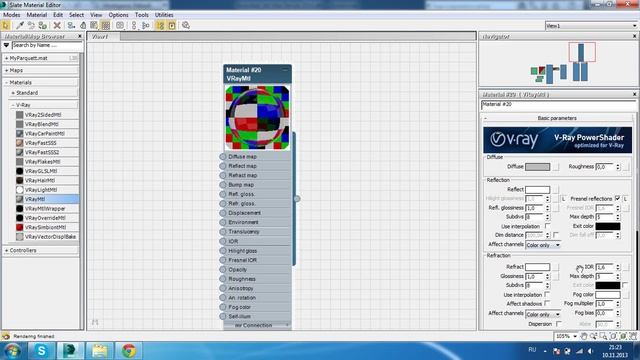Click the L lock next to Fresnel reflections
The width and height of the screenshot is (640, 360).
tap(625, 199)
